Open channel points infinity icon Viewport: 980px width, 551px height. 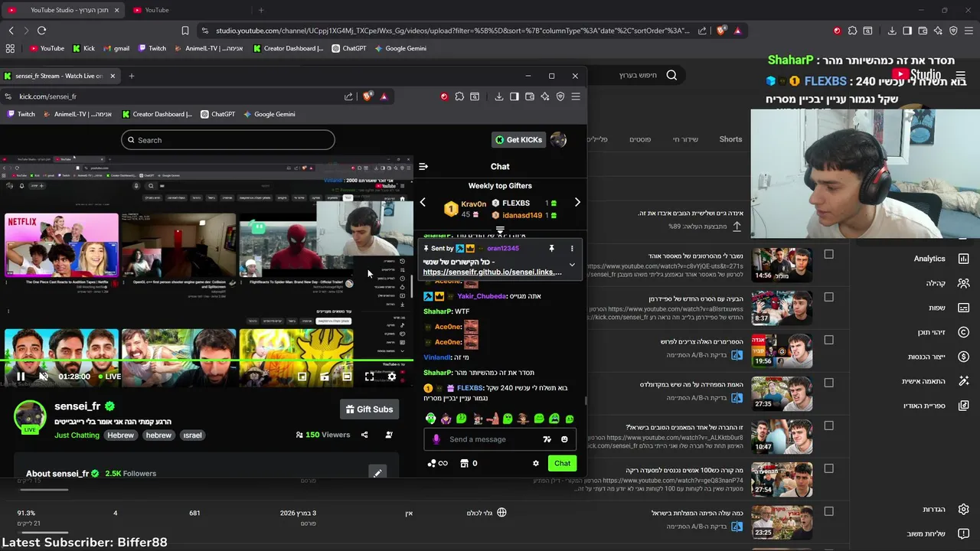pos(437,463)
